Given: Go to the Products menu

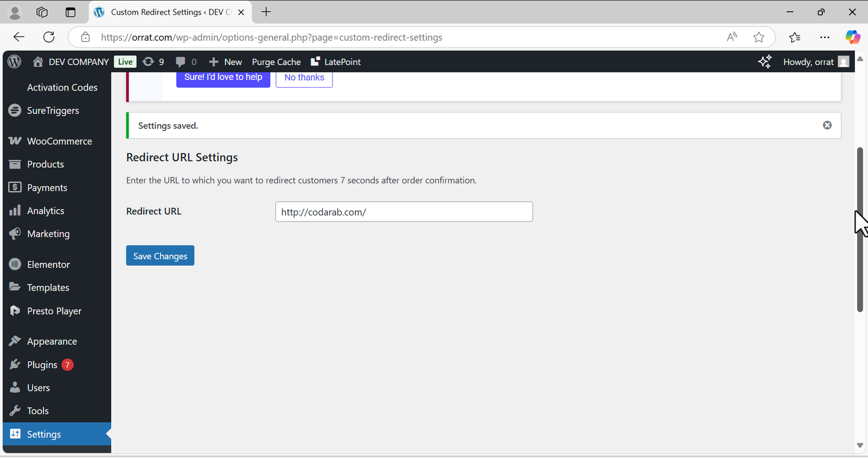Looking at the screenshot, I should point(57,164).
